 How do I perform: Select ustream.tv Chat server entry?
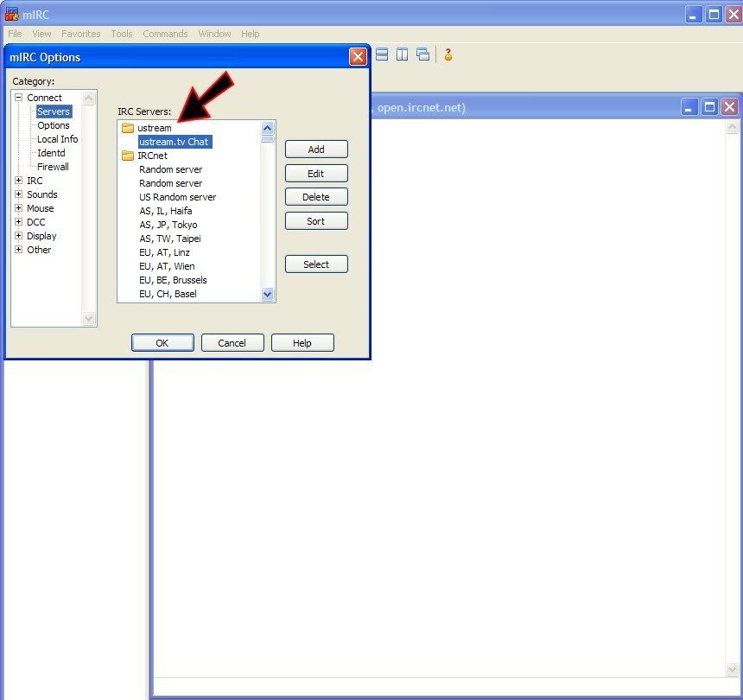click(x=175, y=142)
